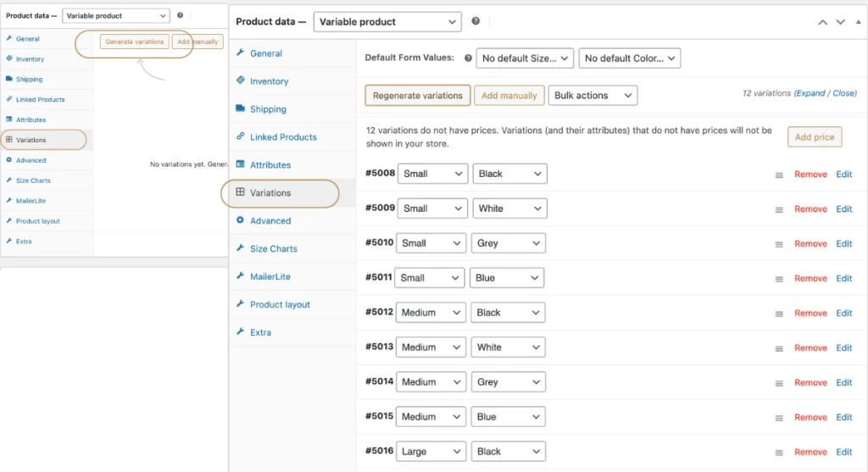The image size is (868, 472).
Task: Open Size Charts tab in small left panel
Action: [33, 180]
